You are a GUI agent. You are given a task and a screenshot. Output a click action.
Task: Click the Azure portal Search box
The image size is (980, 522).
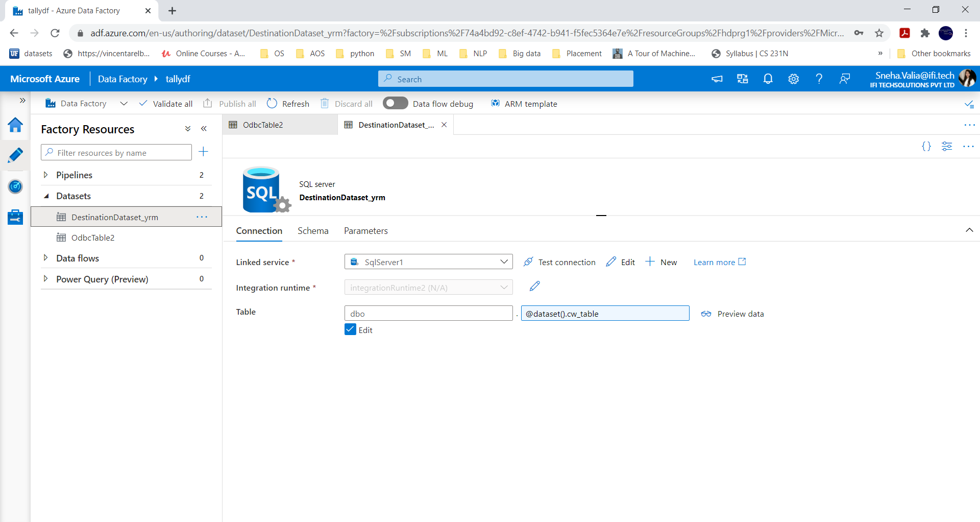coord(506,79)
